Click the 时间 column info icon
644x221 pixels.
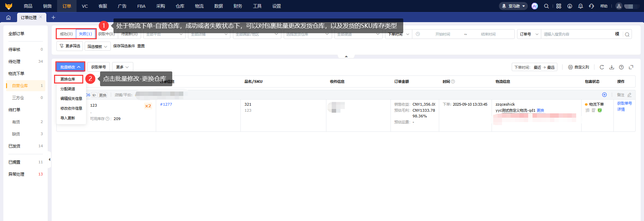(453, 81)
